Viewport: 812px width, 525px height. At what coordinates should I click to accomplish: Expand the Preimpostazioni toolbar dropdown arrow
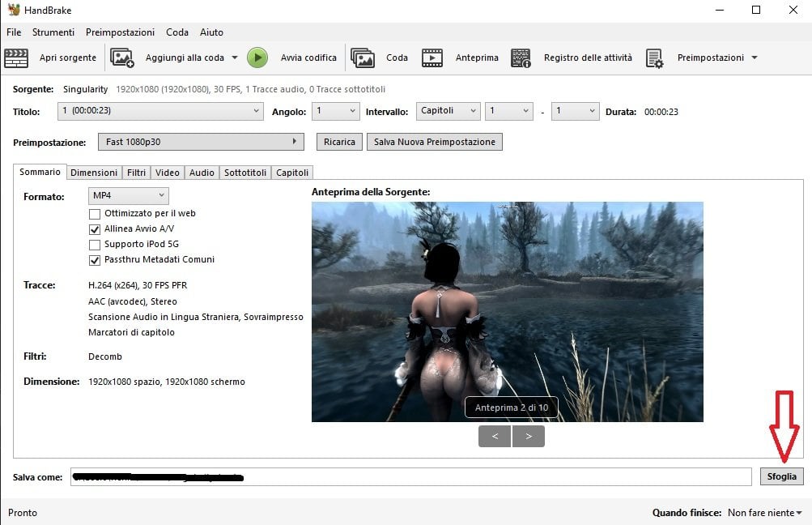[755, 58]
